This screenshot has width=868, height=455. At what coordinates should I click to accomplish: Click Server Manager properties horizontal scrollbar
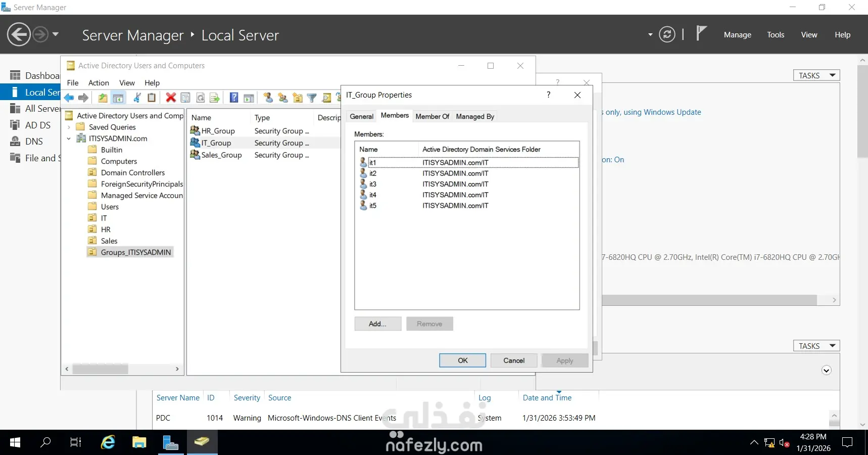point(709,300)
